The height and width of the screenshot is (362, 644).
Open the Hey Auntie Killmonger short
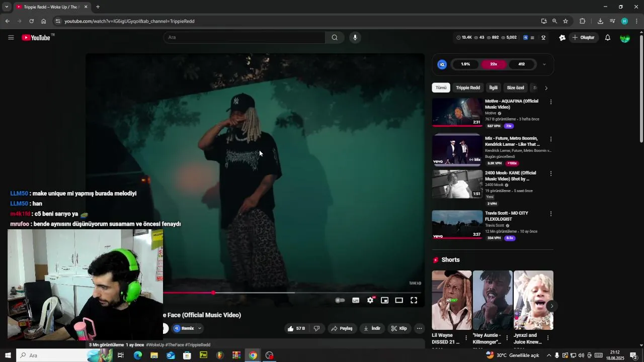point(493,300)
